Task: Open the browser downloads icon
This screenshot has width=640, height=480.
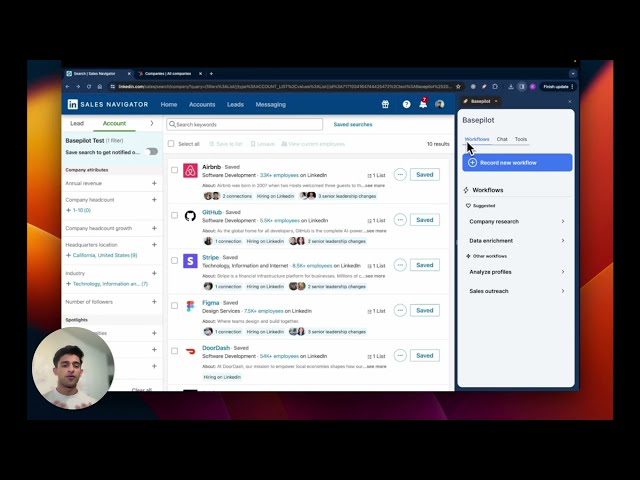Action: click(511, 87)
